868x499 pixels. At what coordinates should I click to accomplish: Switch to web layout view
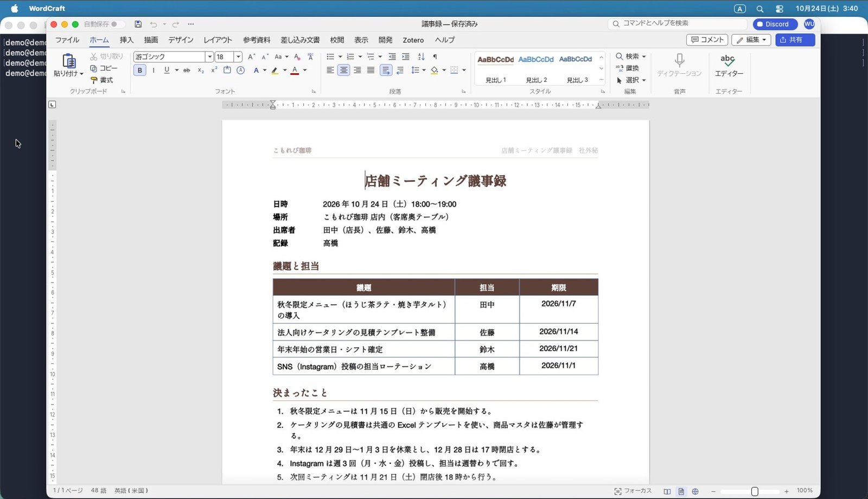tap(695, 491)
